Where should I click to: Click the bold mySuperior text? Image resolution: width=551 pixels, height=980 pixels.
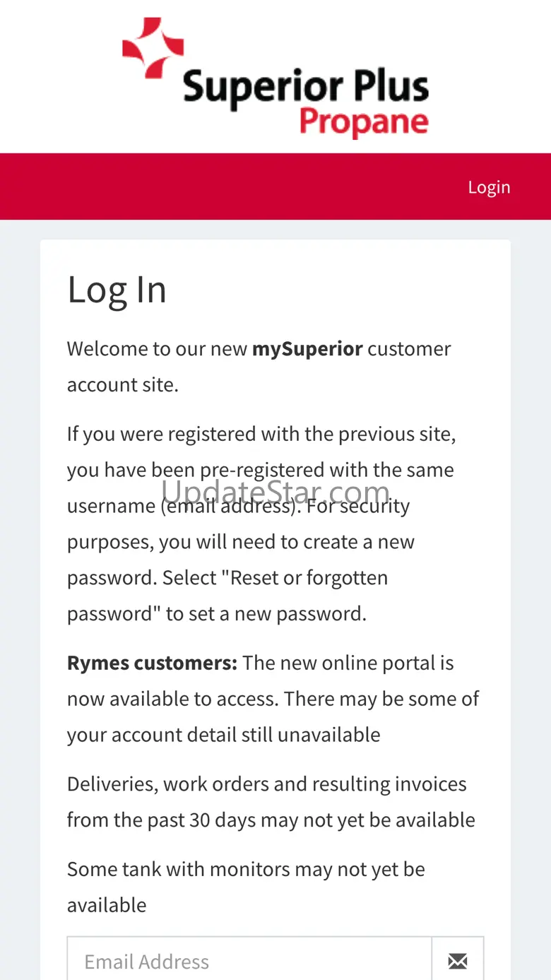(307, 349)
